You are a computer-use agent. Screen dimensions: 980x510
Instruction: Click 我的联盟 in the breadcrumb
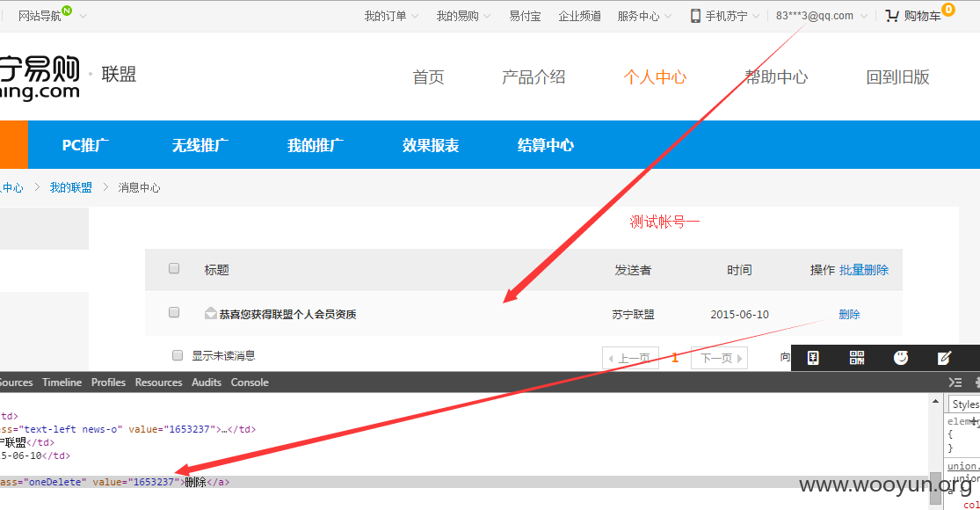pos(70,187)
